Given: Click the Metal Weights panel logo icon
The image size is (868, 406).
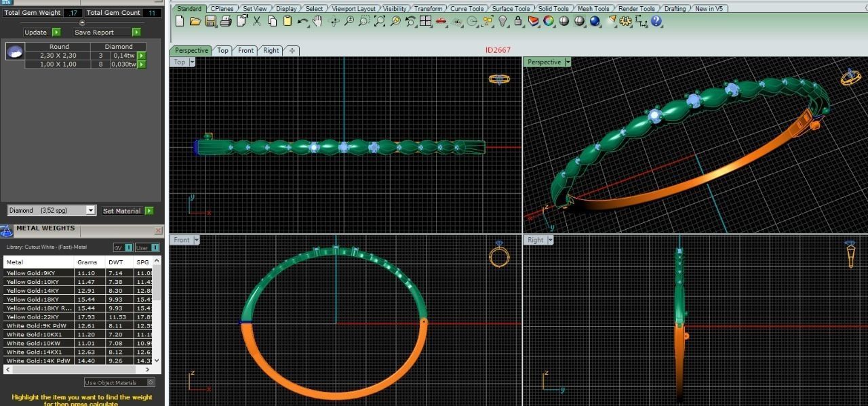Looking at the screenshot, I should pos(6,230).
